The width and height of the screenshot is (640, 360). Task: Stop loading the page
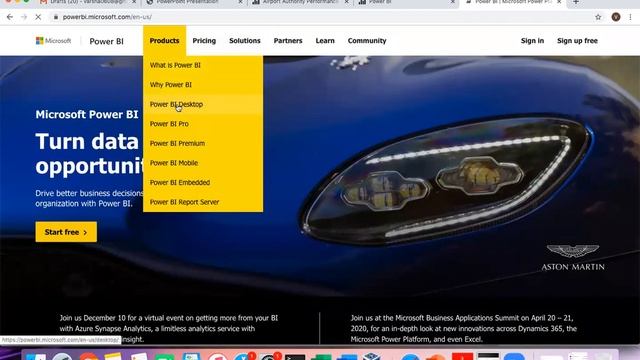coord(38,17)
